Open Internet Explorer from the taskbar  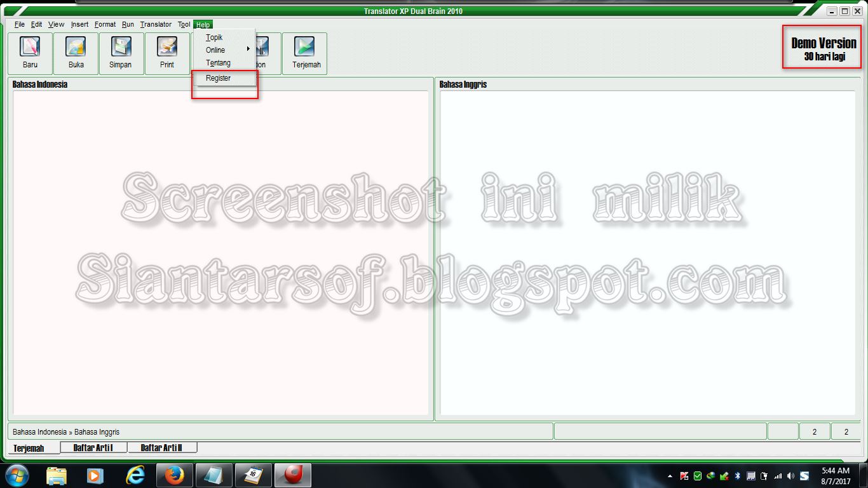click(x=135, y=475)
